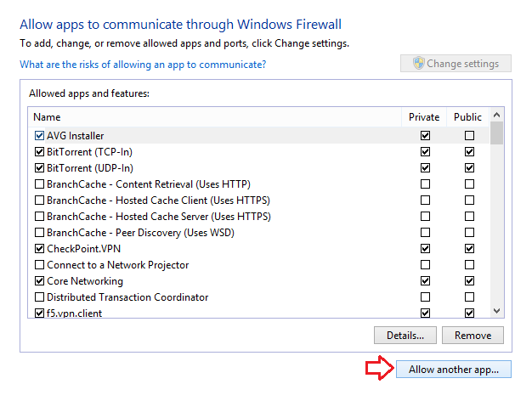Screen dimensions: 532x401
Task: Toggle the Public checkbox for AVG Installer
Action: pos(469,136)
